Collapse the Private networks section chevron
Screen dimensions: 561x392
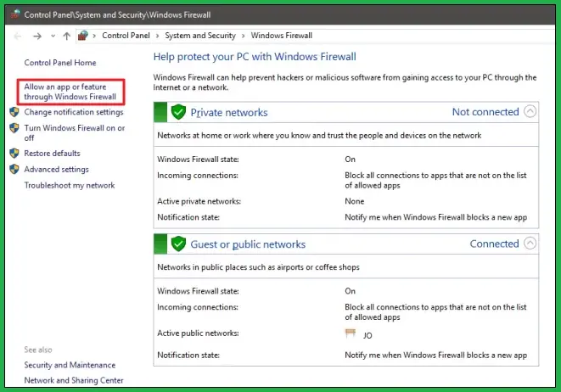[530, 112]
